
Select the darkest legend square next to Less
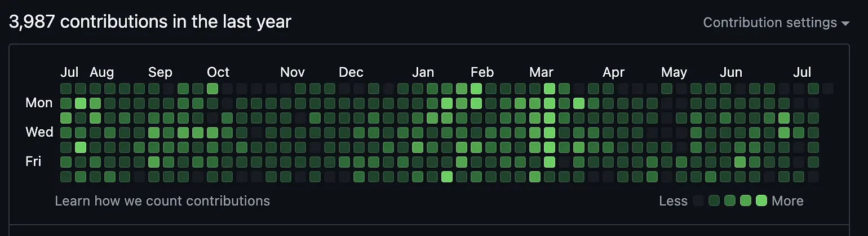tap(699, 200)
